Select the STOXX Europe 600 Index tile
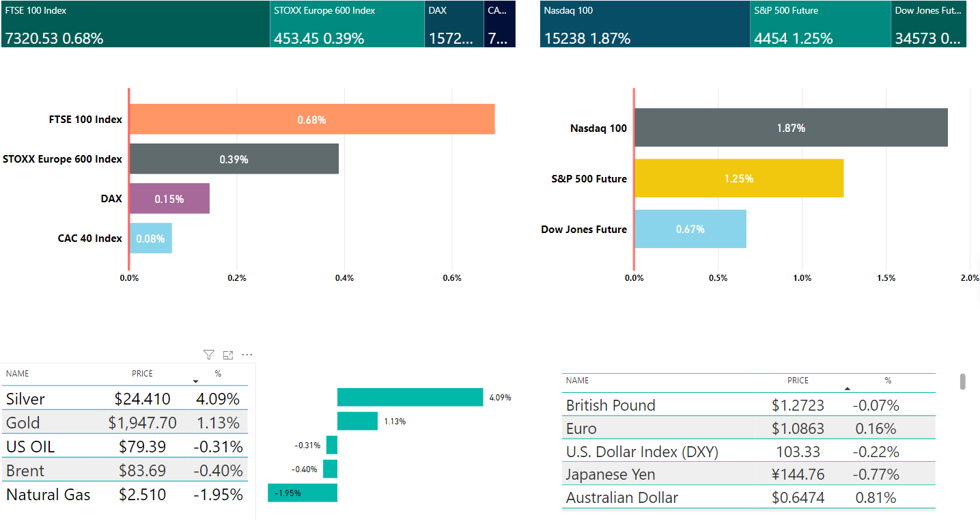This screenshot has height=520, width=980. click(348, 24)
